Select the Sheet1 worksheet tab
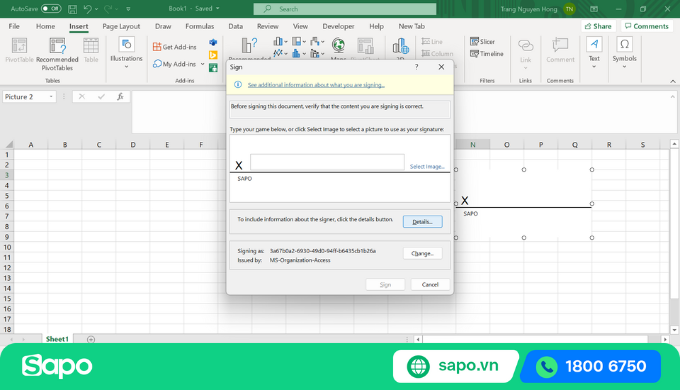The image size is (680, 390). tap(57, 339)
